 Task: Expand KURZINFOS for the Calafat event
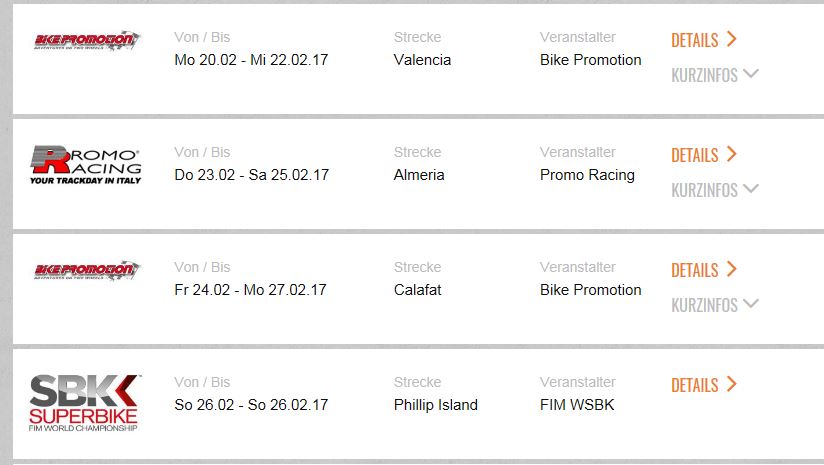point(714,305)
